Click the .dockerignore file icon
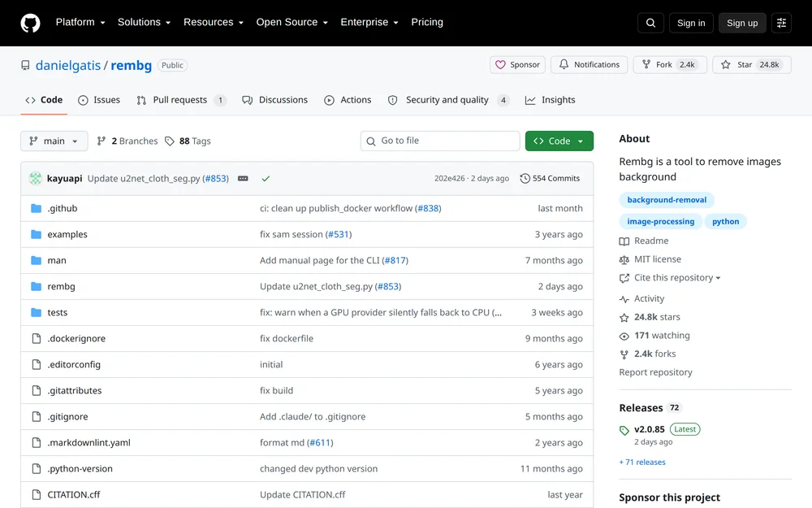This screenshot has width=812, height=508. point(37,338)
